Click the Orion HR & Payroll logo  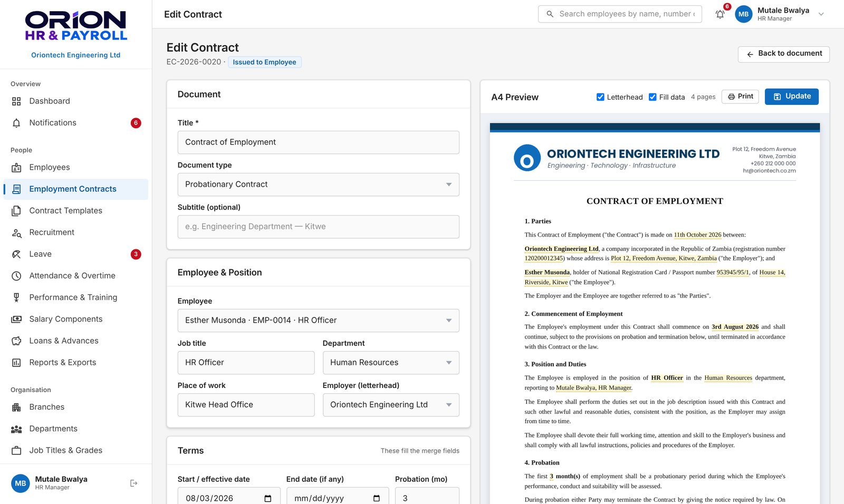[x=76, y=26]
